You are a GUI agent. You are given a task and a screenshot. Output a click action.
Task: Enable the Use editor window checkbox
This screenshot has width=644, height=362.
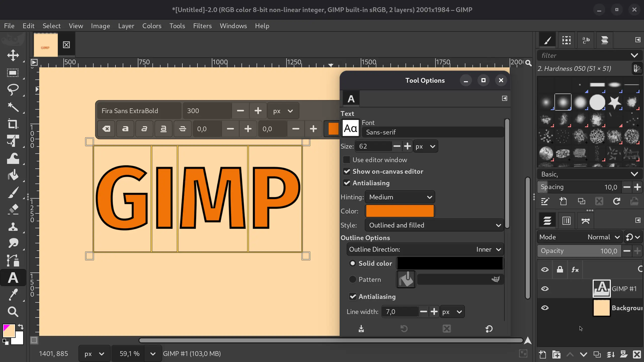coord(347,160)
